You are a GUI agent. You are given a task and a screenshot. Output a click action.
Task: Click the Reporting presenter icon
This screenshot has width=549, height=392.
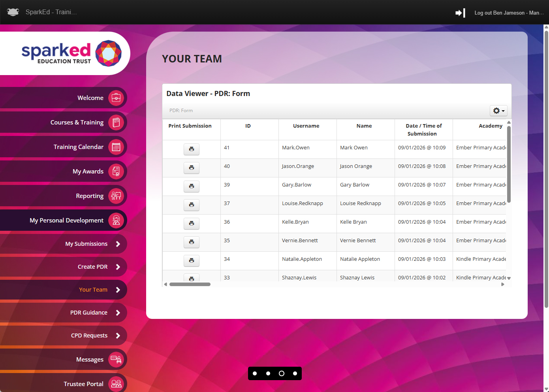116,196
